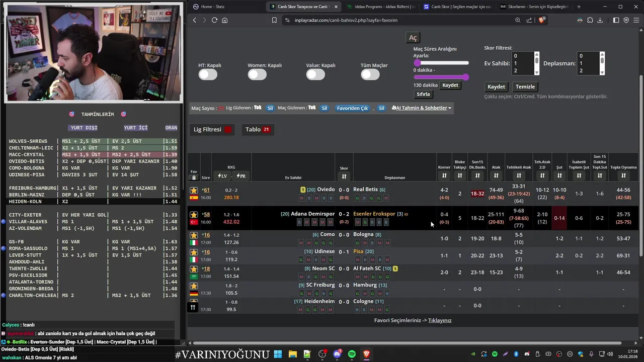Bookmark this page in the address bar
This screenshot has width=644, height=362.
point(274,20)
